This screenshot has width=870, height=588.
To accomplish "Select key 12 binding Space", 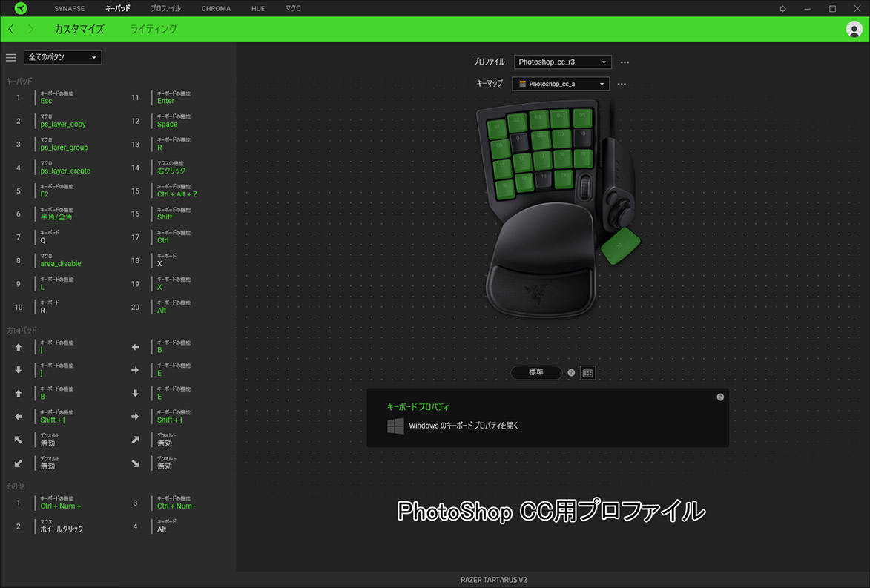I will [167, 125].
